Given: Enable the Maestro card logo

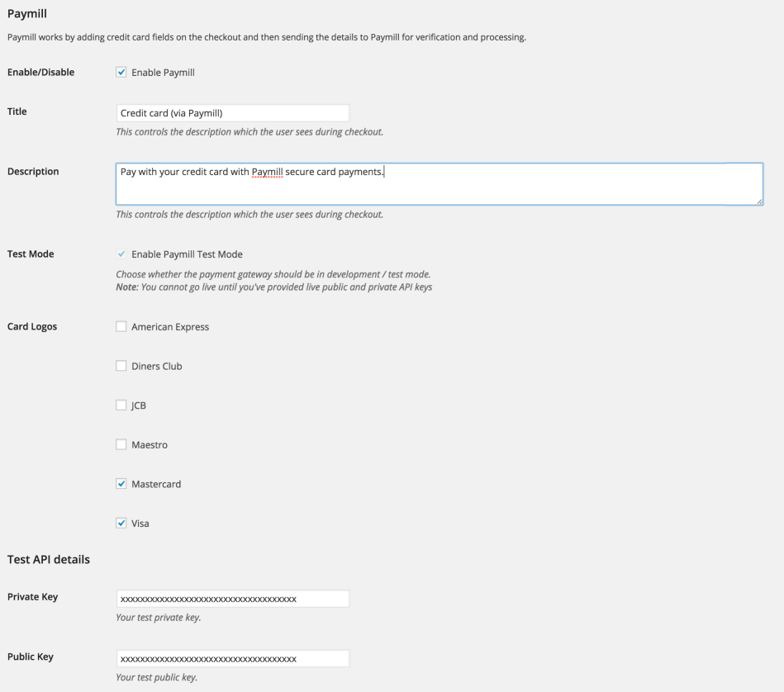Looking at the screenshot, I should click(121, 444).
